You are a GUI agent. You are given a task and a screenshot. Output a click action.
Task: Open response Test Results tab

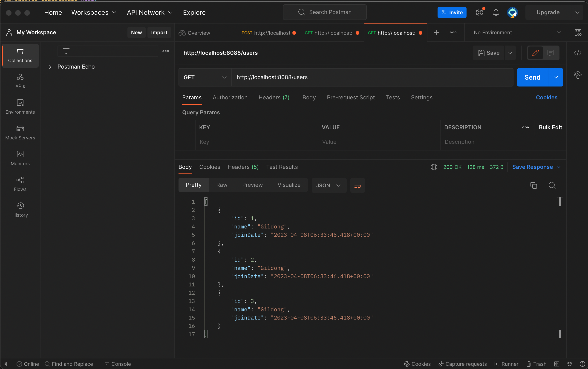click(x=282, y=167)
